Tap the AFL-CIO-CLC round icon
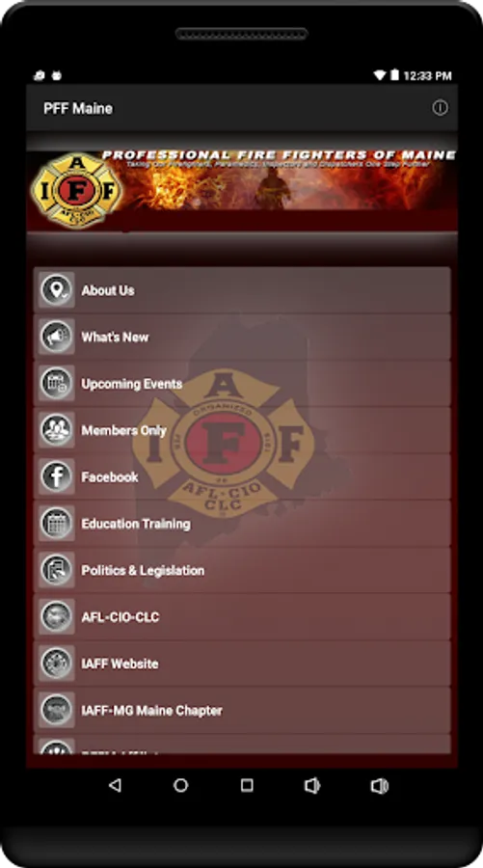This screenshot has height=868, width=483. coord(57,616)
